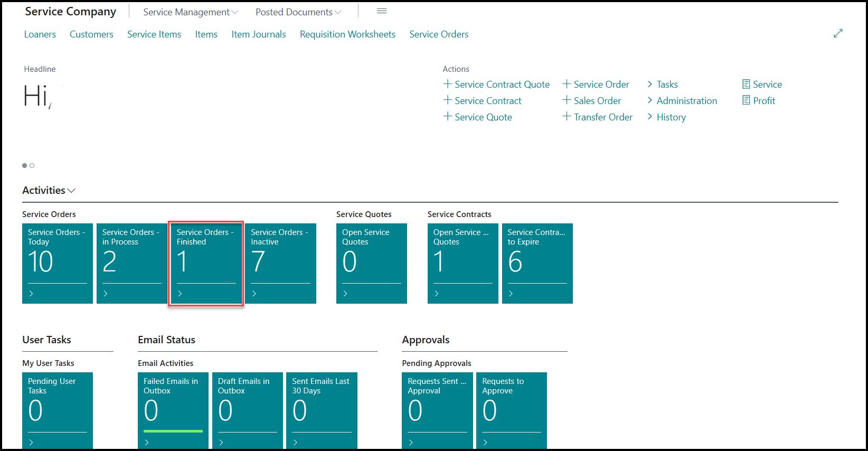The image size is (868, 451).
Task: Click the arrow on Open Service Contract Quotes tile
Action: click(437, 294)
